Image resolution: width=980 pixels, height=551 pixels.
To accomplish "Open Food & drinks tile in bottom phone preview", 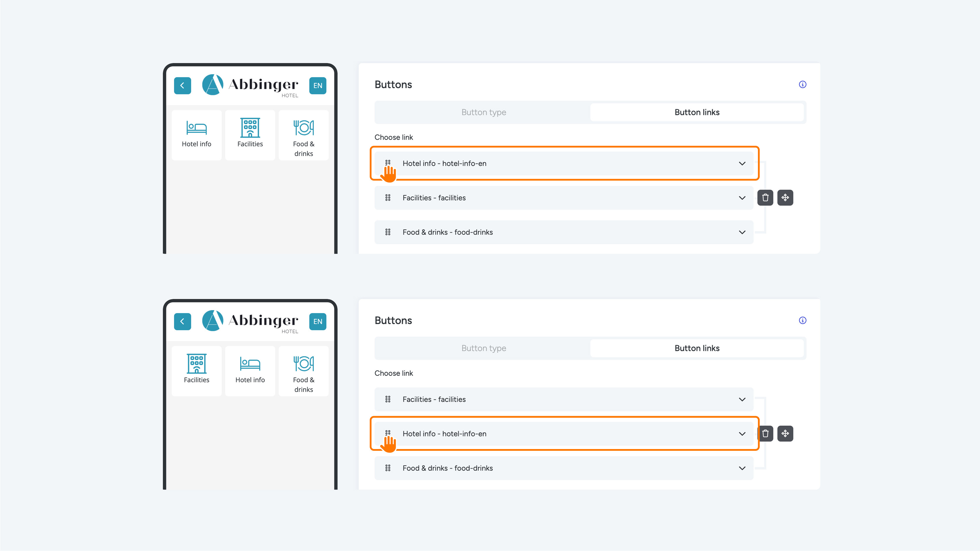I will point(304,371).
